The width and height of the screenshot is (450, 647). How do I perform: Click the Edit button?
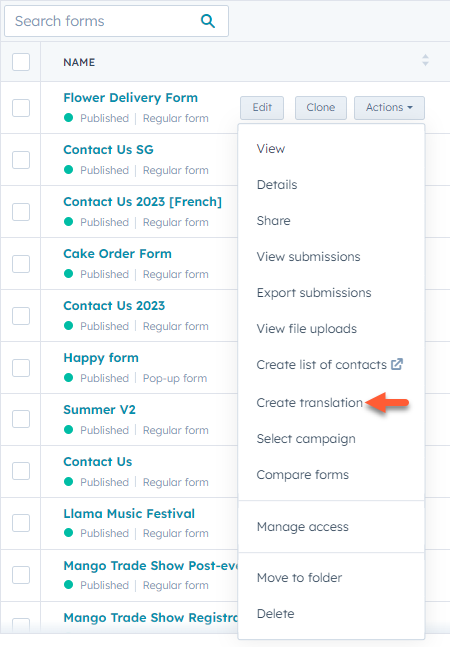click(262, 108)
